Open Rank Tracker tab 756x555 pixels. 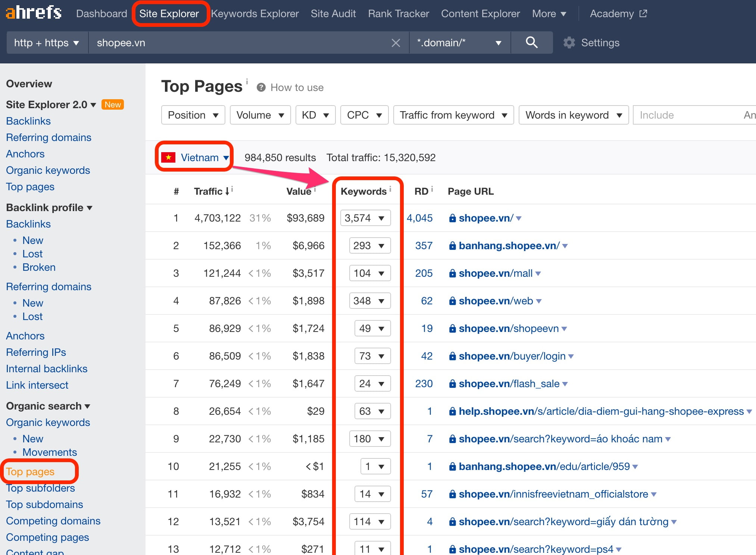[x=399, y=14]
